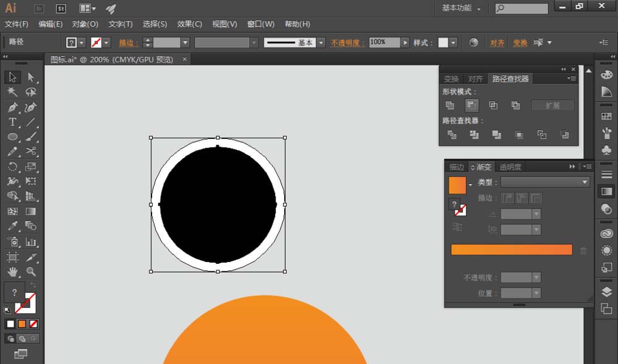This screenshot has width=618, height=364.
Task: Select the Magic Wand tool
Action: click(12, 92)
